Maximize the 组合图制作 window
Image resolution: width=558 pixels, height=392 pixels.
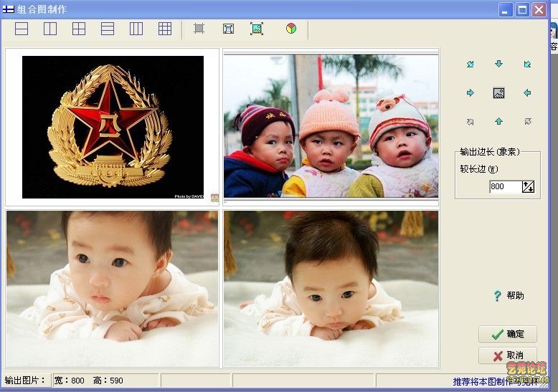click(522, 9)
